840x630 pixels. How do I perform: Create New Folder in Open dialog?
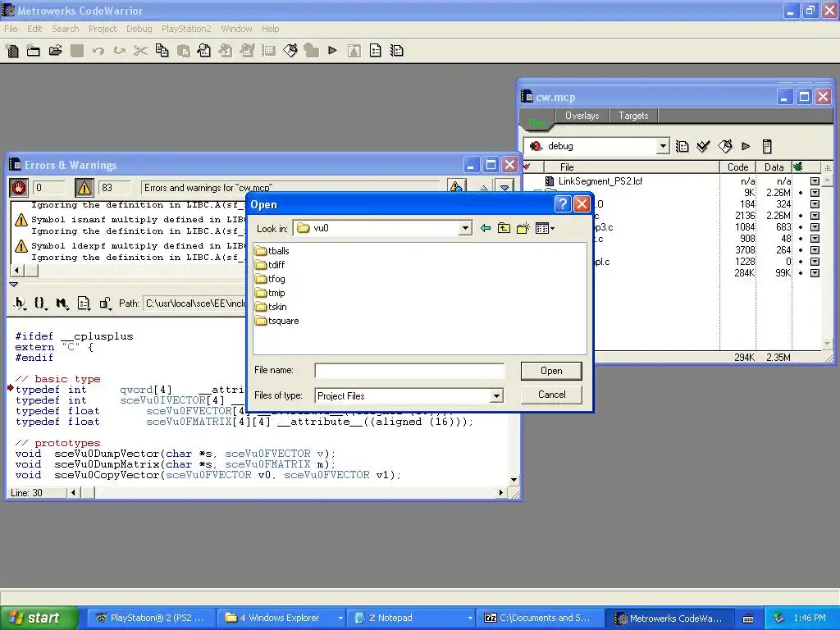523,229
